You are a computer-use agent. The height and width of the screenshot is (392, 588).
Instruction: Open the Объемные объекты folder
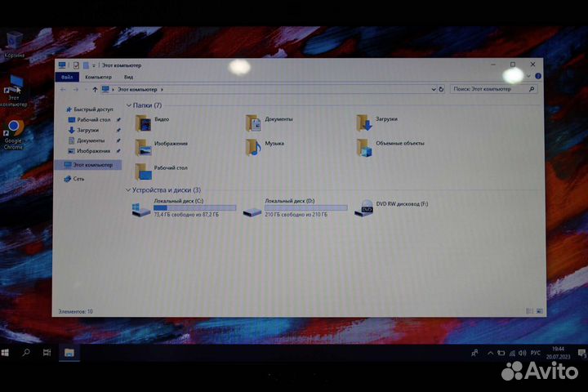[x=390, y=147]
